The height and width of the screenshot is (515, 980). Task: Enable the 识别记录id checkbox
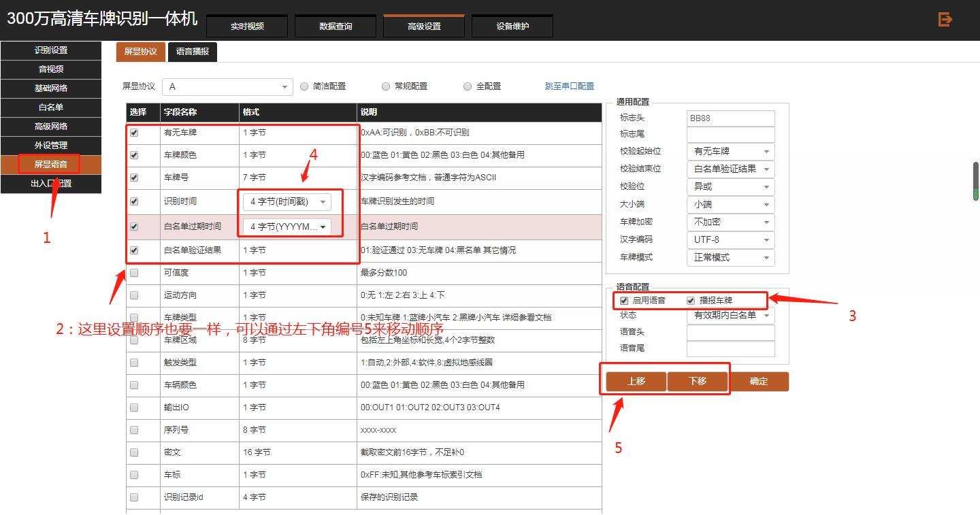[134, 497]
